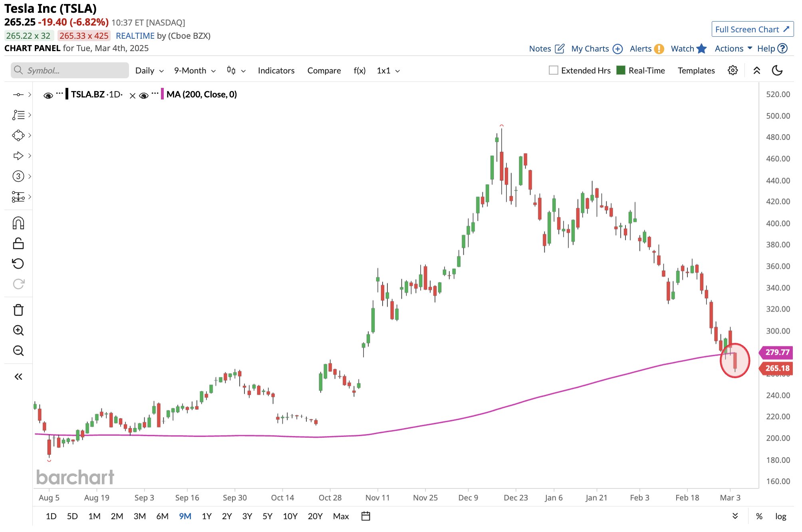Toggle the Real-Time green checkbox

pyautogui.click(x=621, y=70)
